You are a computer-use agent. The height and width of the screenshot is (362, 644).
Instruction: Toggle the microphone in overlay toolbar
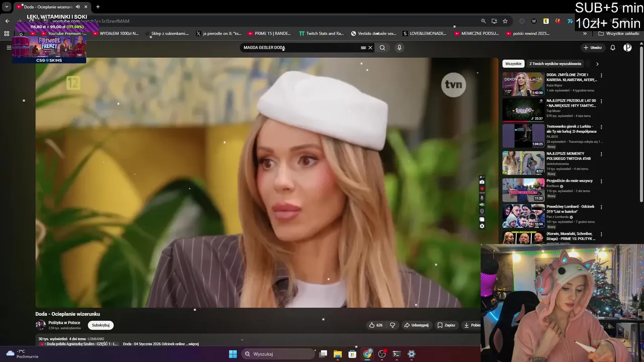[x=482, y=198]
